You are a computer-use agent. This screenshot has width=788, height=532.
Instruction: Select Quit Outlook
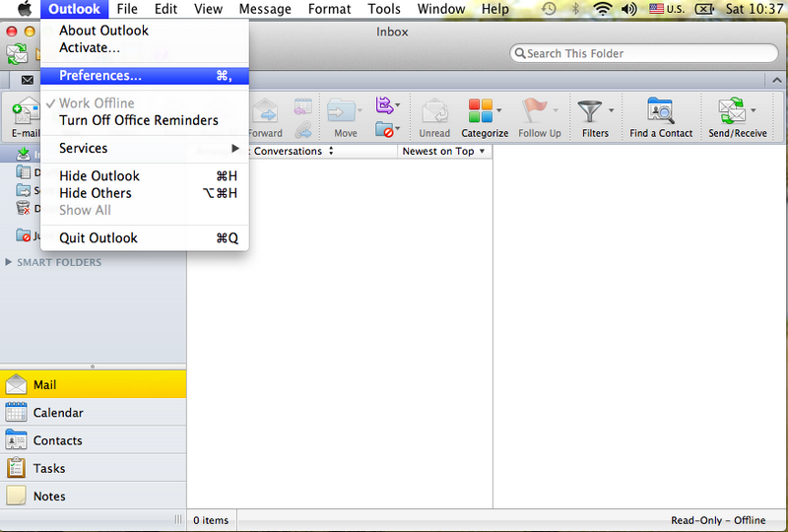[x=144, y=237]
